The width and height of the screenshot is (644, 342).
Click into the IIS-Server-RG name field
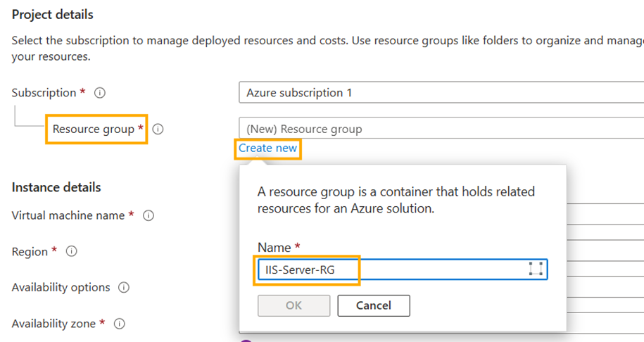point(387,270)
